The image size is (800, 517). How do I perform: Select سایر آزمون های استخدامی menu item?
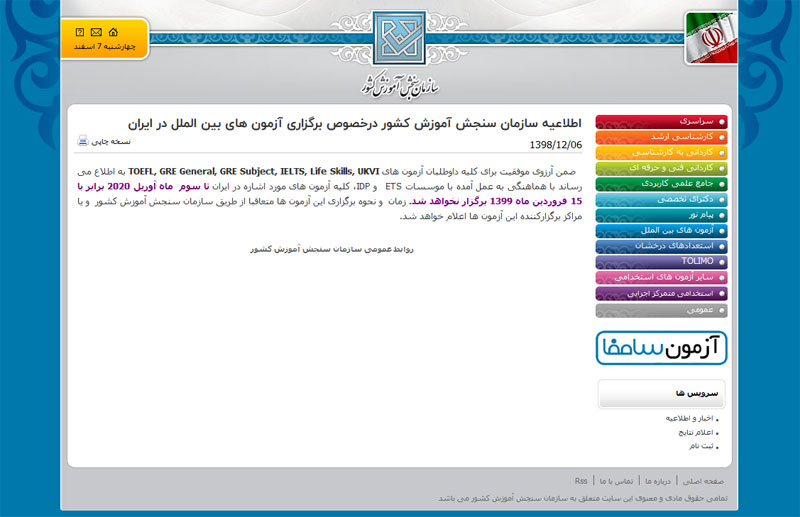[x=661, y=278]
